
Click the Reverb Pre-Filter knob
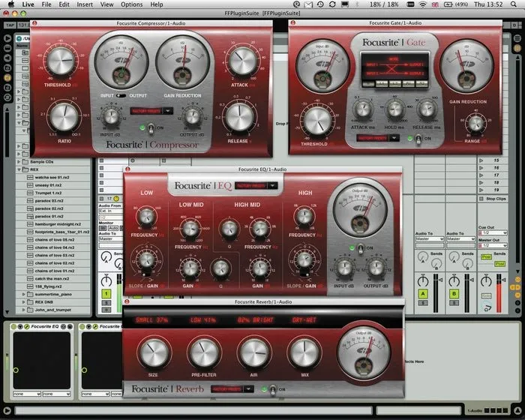[203, 354]
